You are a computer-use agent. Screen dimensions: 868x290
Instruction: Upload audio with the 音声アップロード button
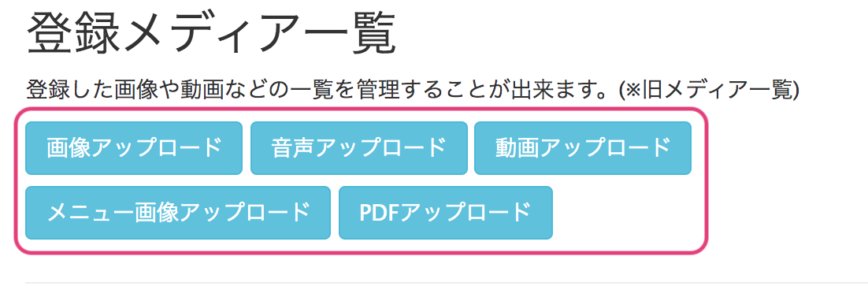point(358,148)
